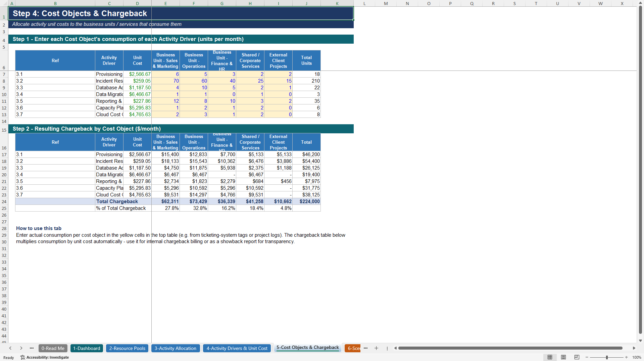Select the Unit Cost $6,466.67 input cell

pos(138,94)
